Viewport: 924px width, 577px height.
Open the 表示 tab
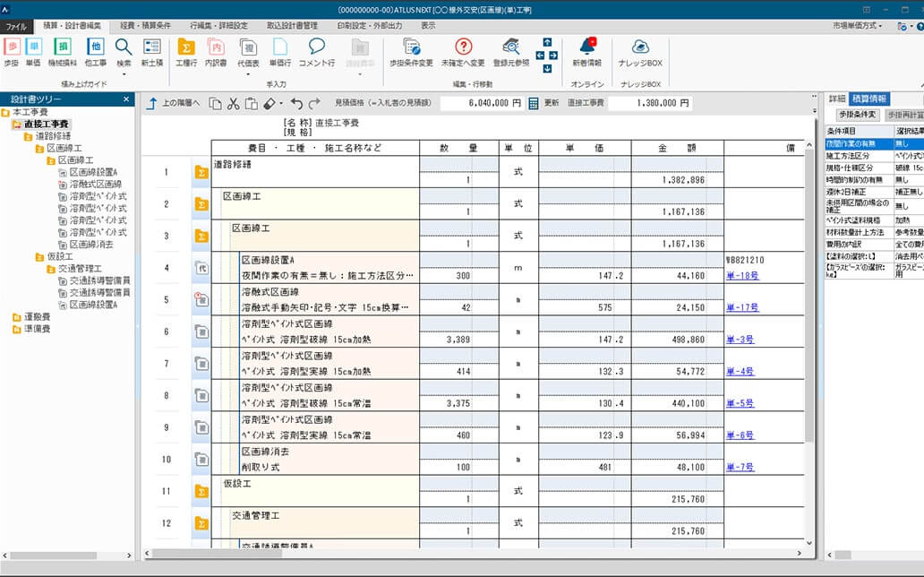coord(428,26)
